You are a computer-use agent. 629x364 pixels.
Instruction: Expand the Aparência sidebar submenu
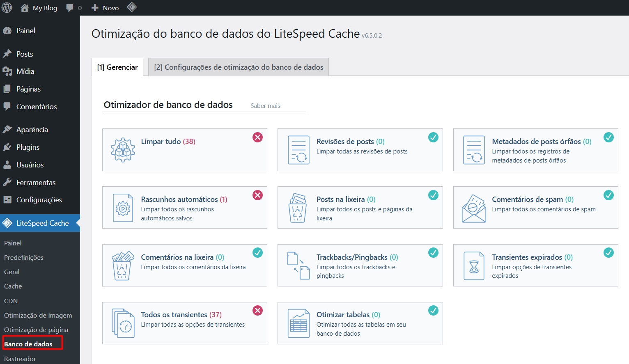click(x=30, y=129)
